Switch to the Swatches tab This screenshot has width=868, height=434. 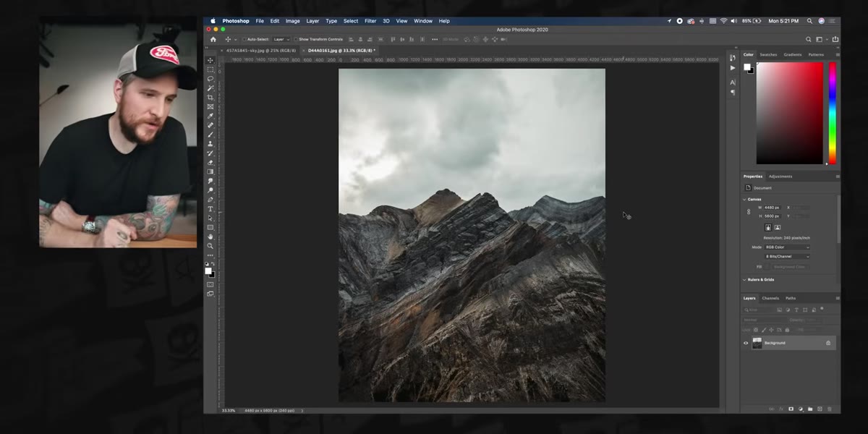[768, 54]
